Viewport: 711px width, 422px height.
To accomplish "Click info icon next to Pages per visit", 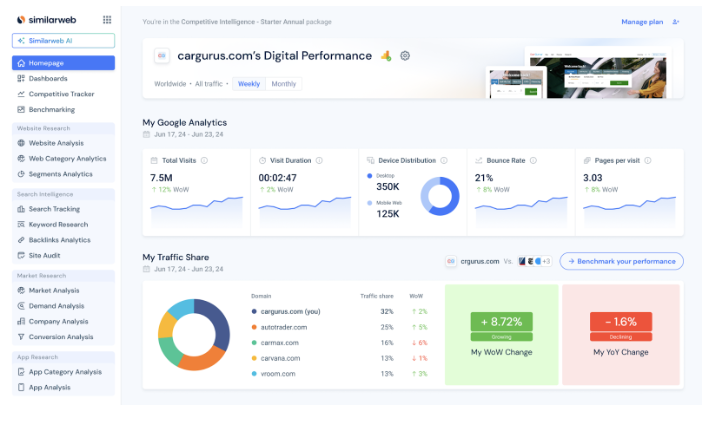I will click(x=648, y=160).
